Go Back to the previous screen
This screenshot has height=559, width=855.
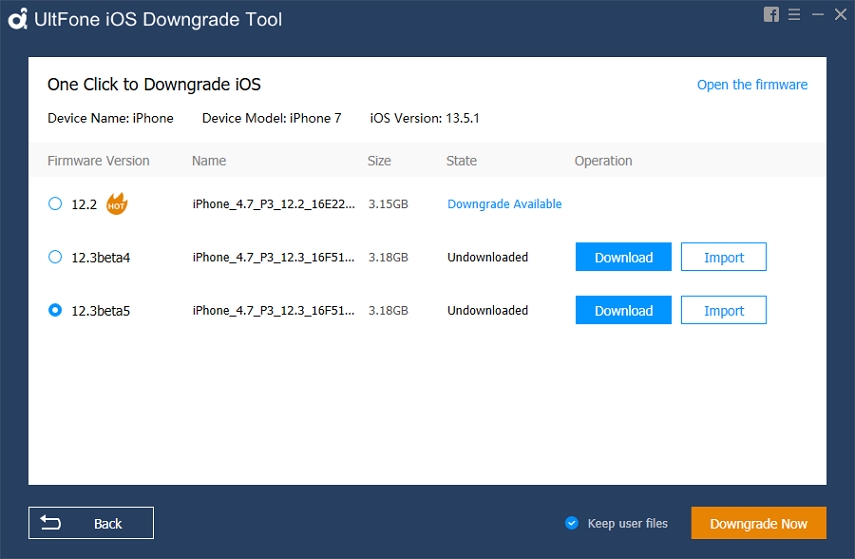click(x=91, y=523)
